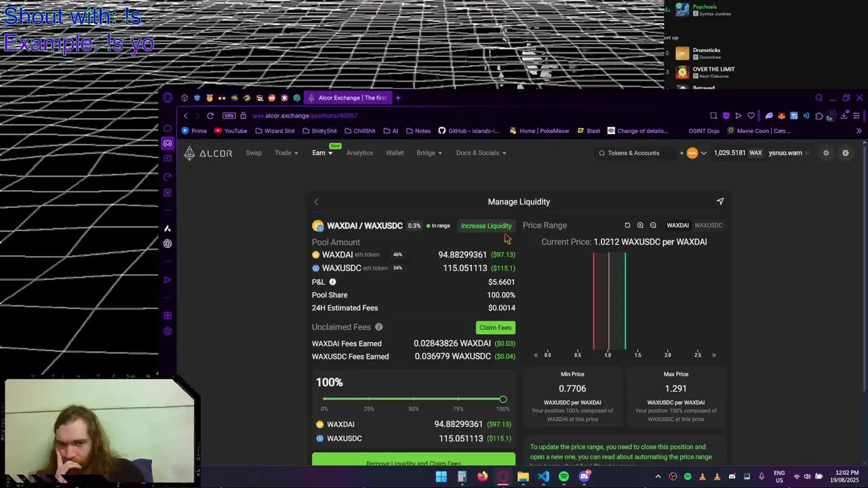Open Spotify from taskbar
The width and height of the screenshot is (868, 488).
pyautogui.click(x=564, y=476)
